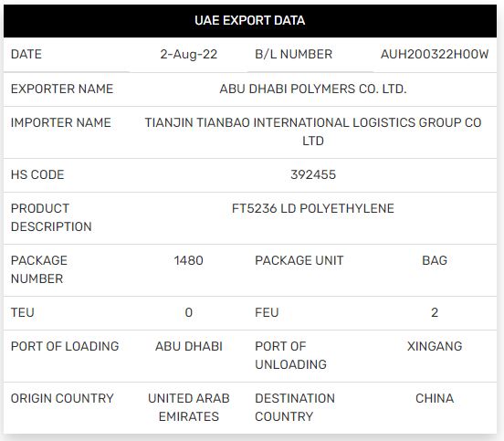Click the package unit value BAG

(x=435, y=261)
